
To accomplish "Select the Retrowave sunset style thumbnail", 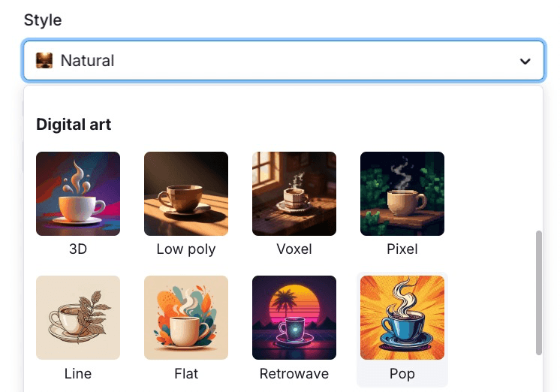I will (x=294, y=318).
